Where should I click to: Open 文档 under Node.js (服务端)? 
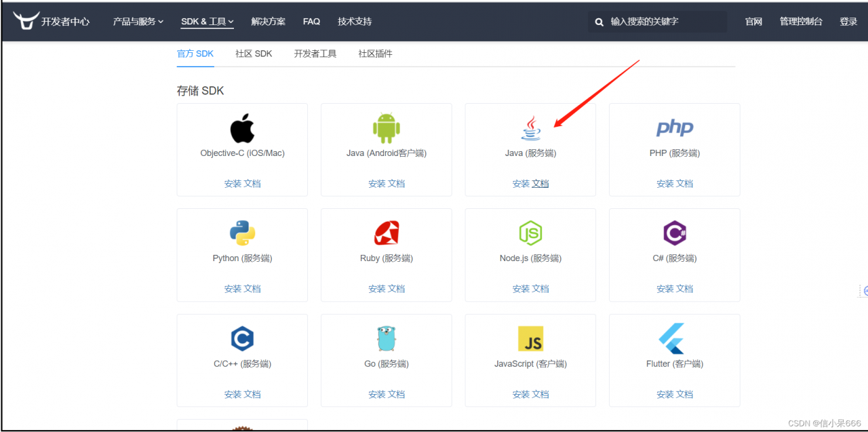click(540, 289)
